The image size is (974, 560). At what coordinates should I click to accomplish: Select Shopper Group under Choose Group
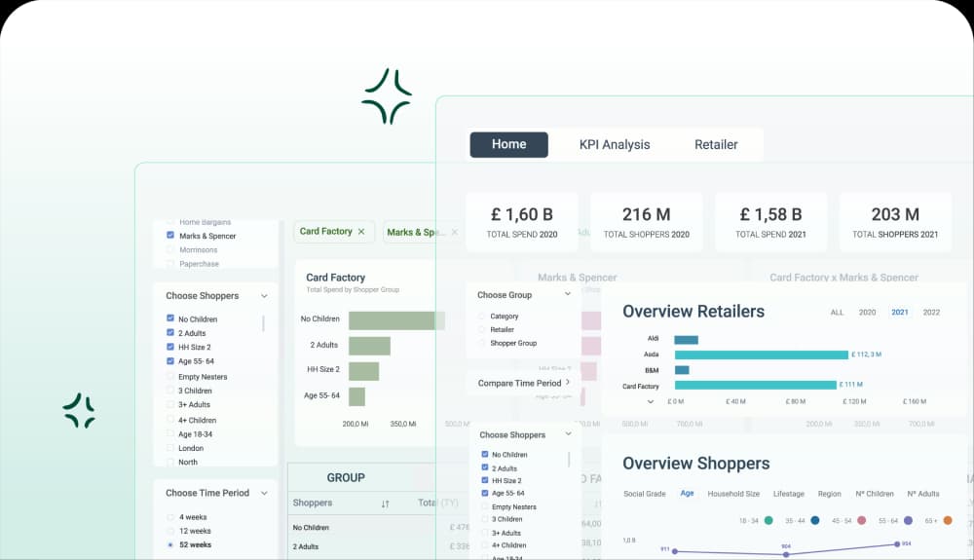481,343
